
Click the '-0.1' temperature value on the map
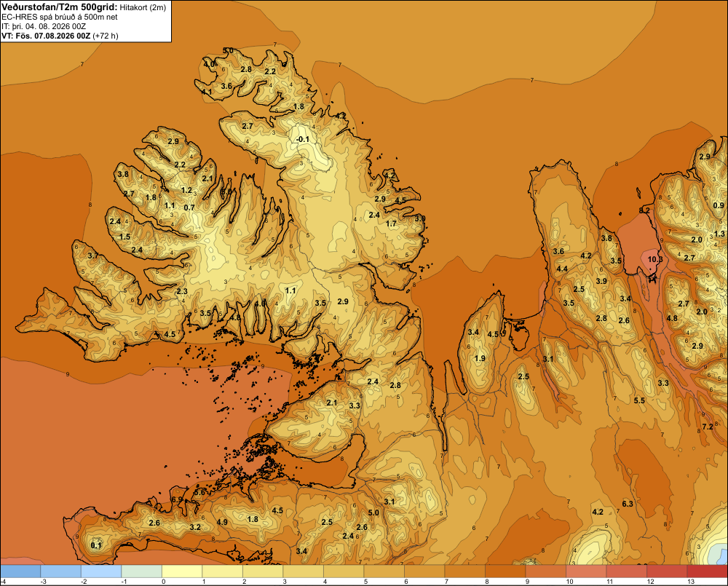point(303,139)
